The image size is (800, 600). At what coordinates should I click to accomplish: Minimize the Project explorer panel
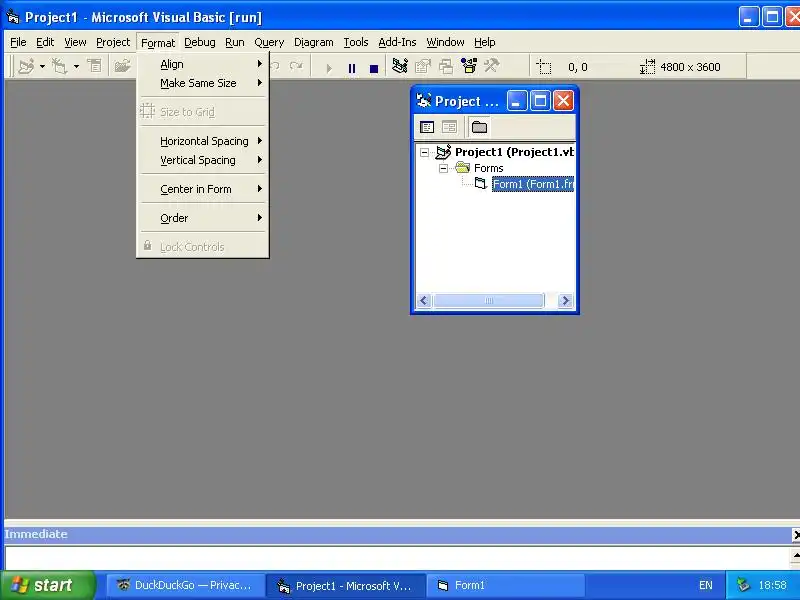pyautogui.click(x=516, y=101)
